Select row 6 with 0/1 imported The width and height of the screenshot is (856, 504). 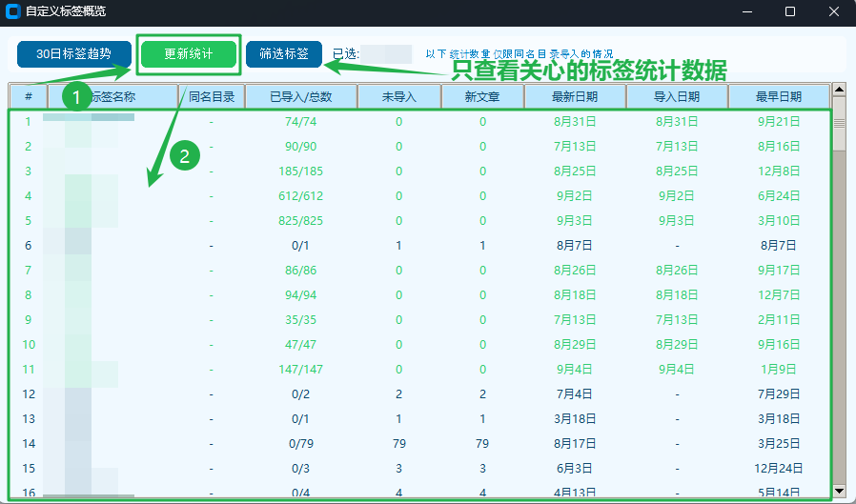pos(419,246)
